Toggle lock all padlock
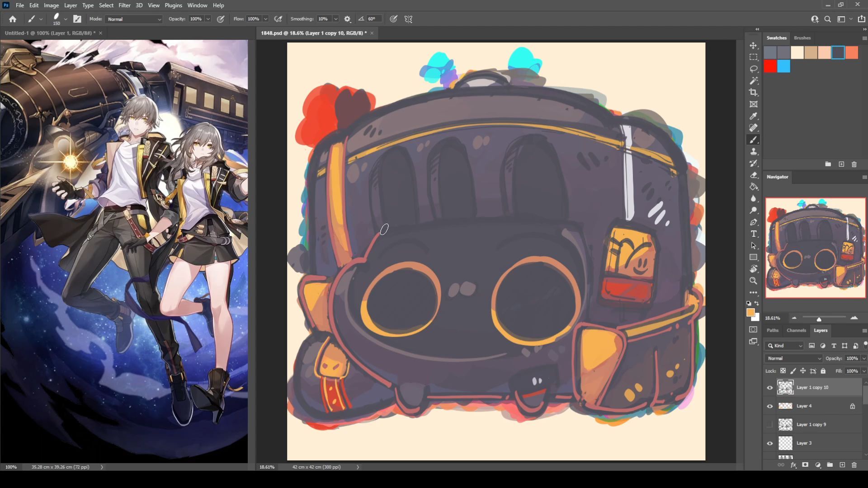The image size is (868, 488). click(823, 371)
